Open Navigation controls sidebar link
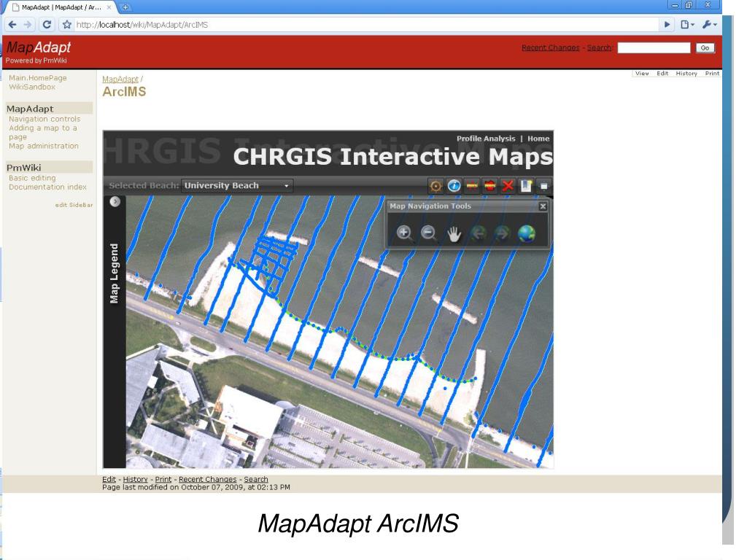 (x=44, y=119)
